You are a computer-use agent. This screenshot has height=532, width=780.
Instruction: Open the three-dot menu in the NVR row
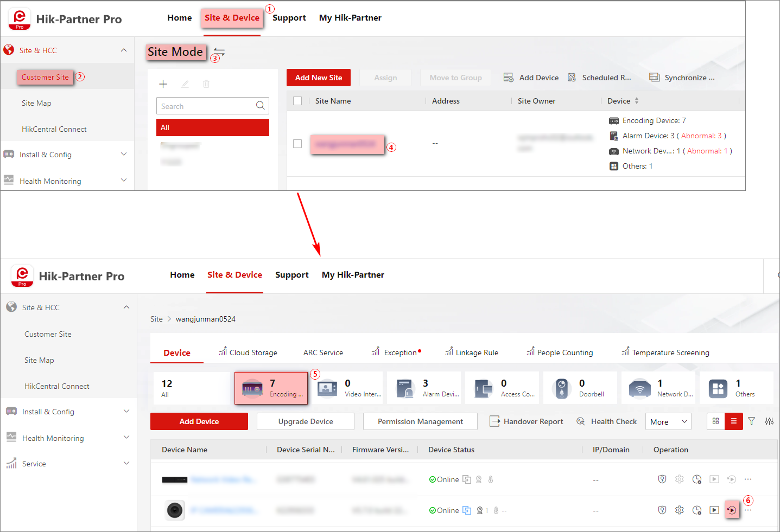click(x=748, y=479)
